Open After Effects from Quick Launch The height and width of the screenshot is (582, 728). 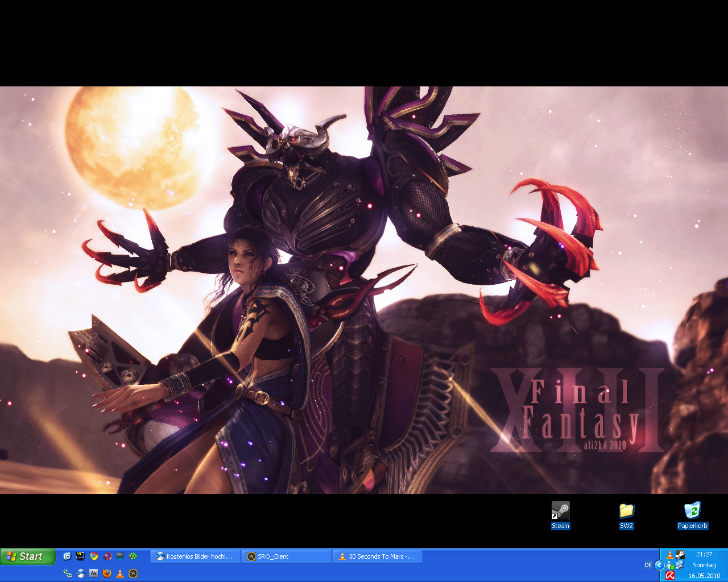pos(93,573)
